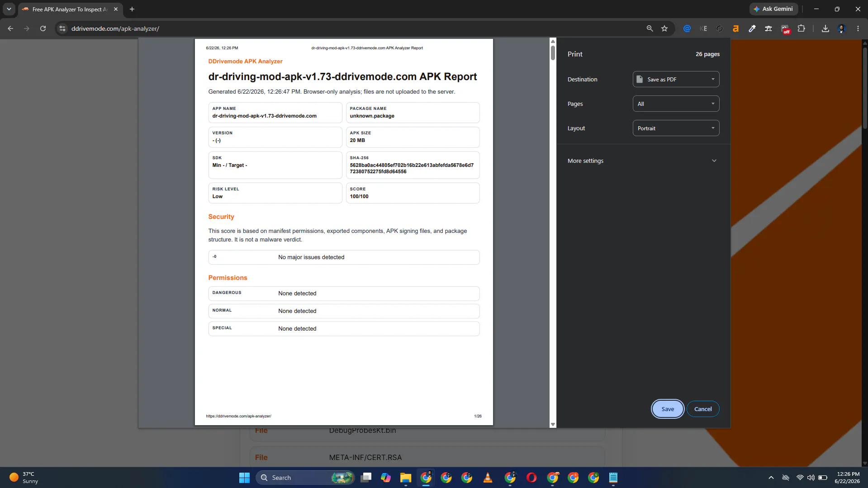This screenshot has width=868, height=488.
Task: Click the extension icon with red 'off' badge
Action: coord(785,29)
